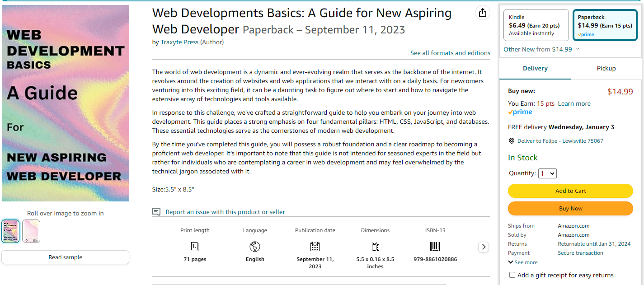Choose the Kindle $6.49 format
644x285 pixels.
[536, 25]
